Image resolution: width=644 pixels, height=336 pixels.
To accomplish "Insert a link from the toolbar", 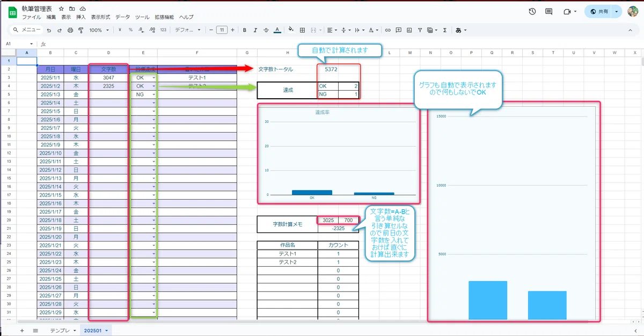I will (x=387, y=30).
